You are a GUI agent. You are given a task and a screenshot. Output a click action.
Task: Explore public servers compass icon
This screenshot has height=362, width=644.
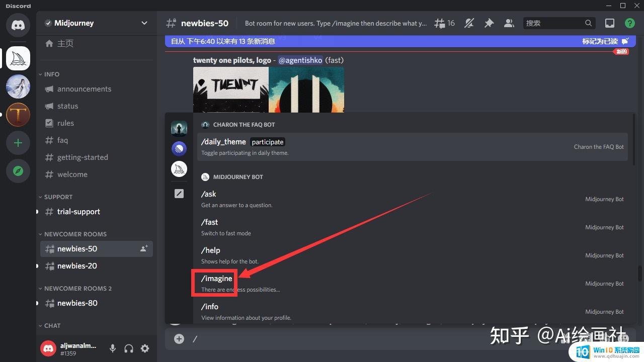[18, 171]
